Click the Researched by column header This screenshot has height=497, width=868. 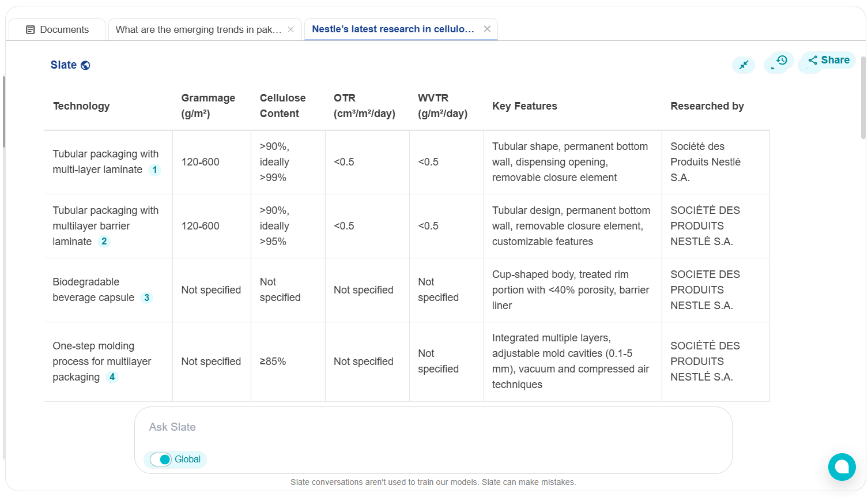[707, 106]
